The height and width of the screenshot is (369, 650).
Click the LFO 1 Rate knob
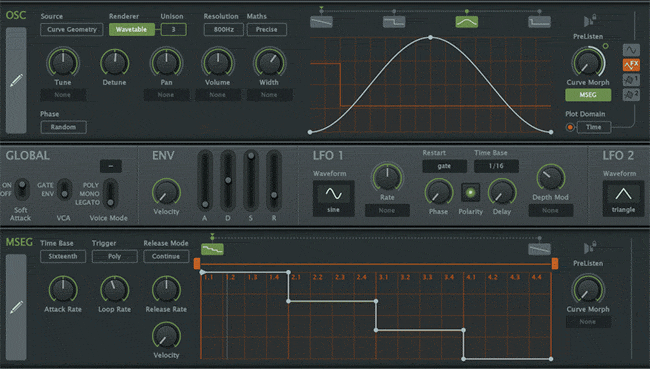pyautogui.click(x=387, y=177)
